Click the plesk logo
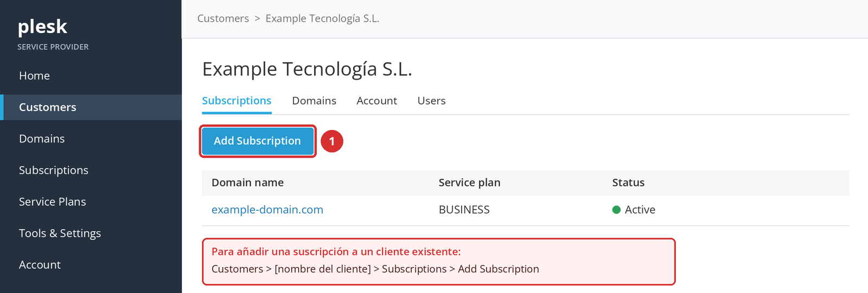868x293 pixels. (42, 27)
